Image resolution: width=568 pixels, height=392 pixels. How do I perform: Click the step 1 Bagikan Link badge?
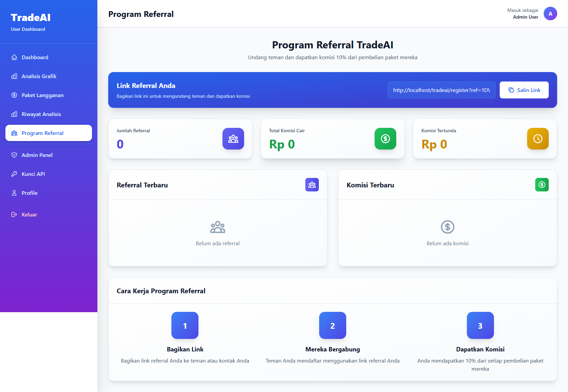coord(185,325)
